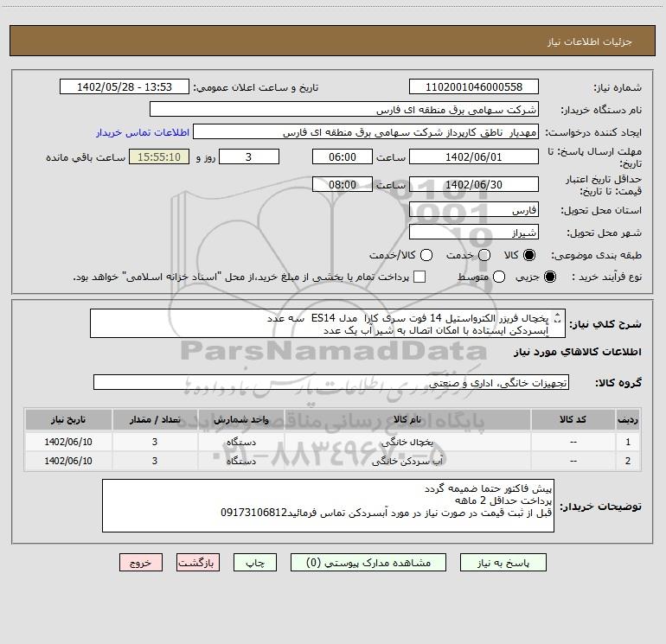Click the پاسخ به نیاز button
The width and height of the screenshot is (666, 644).
coord(503,563)
